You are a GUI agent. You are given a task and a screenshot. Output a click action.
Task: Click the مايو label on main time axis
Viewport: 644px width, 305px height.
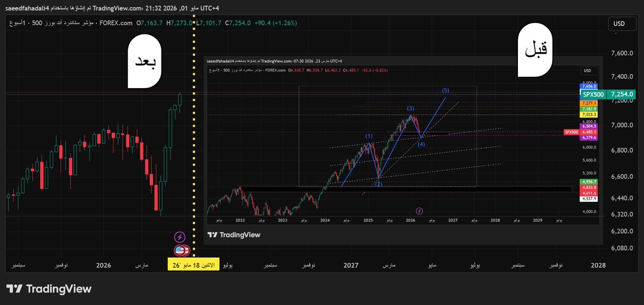431,265
